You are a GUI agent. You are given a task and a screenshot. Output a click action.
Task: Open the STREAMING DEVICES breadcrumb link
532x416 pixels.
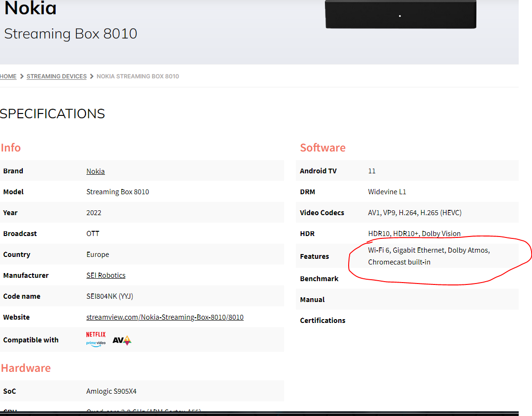pyautogui.click(x=57, y=76)
